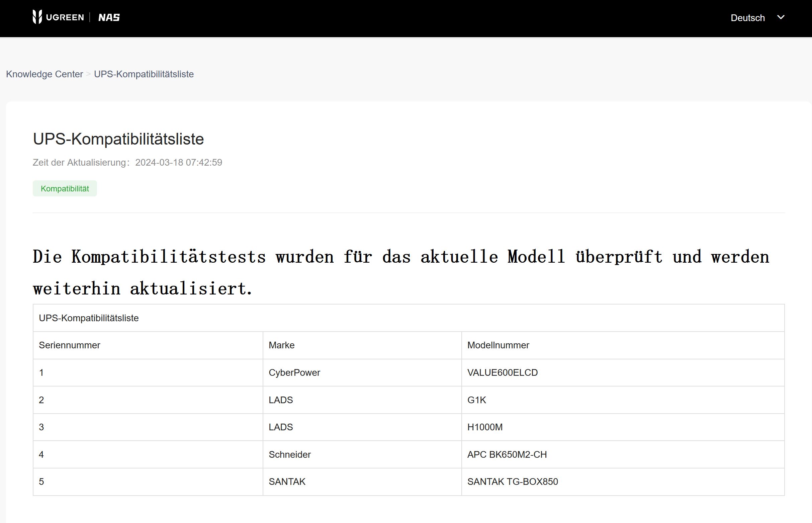The width and height of the screenshot is (812, 523).
Task: Click the Marke column header
Action: point(281,345)
